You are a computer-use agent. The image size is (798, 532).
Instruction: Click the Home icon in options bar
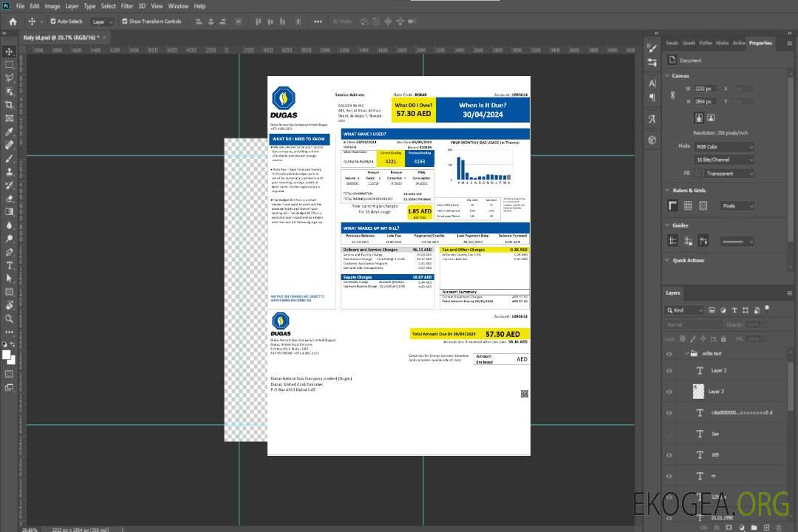point(13,21)
